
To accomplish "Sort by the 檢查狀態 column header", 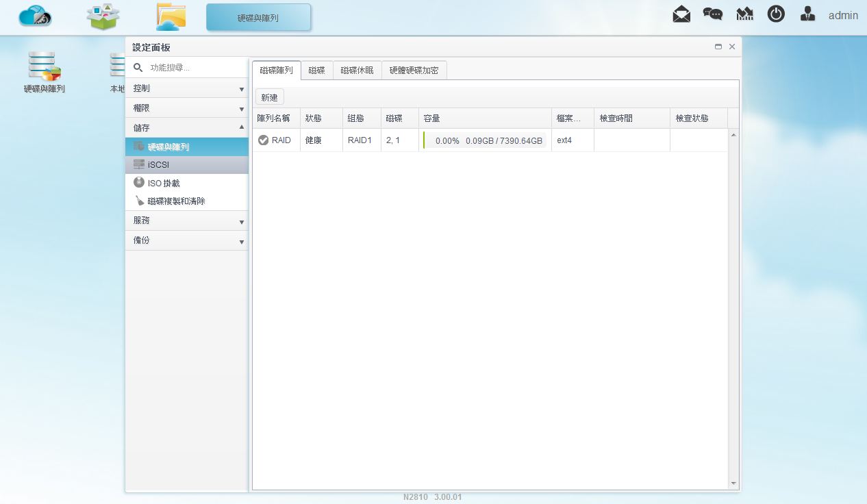I will [x=699, y=118].
